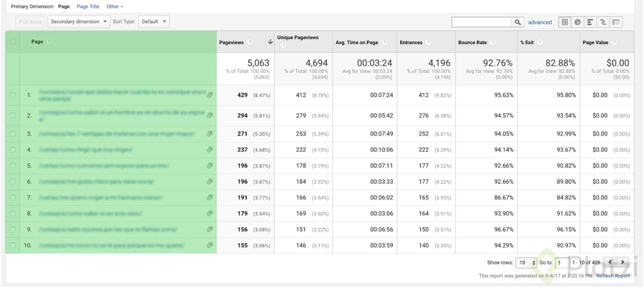Sort by the Page Value column header
This screenshot has height=287, width=644.
coord(595,43)
